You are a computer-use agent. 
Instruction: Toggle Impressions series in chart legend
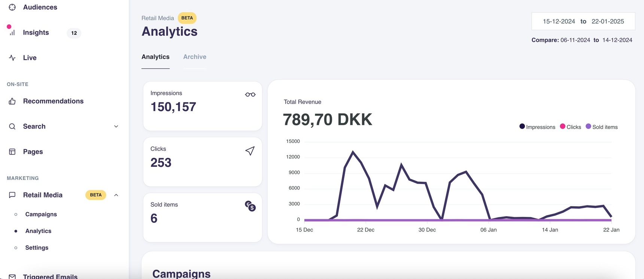[x=537, y=127]
